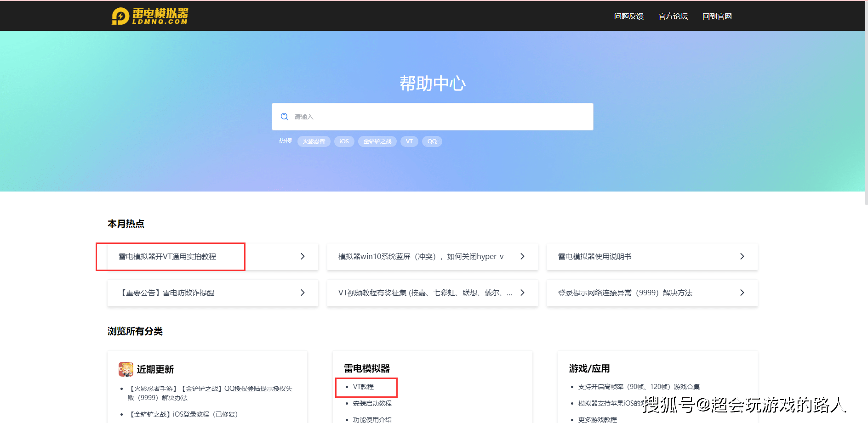The height and width of the screenshot is (423, 868).
Task: Click the arrow on the 雷电模拟器开VT通用实拍教程 card
Action: 303,256
